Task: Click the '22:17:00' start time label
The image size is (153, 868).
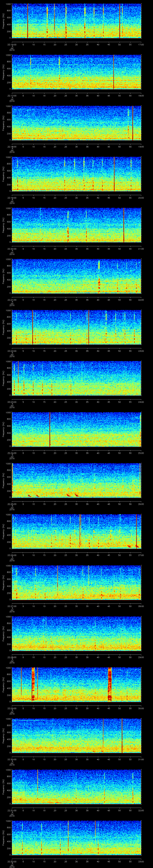Action: click(12, 96)
